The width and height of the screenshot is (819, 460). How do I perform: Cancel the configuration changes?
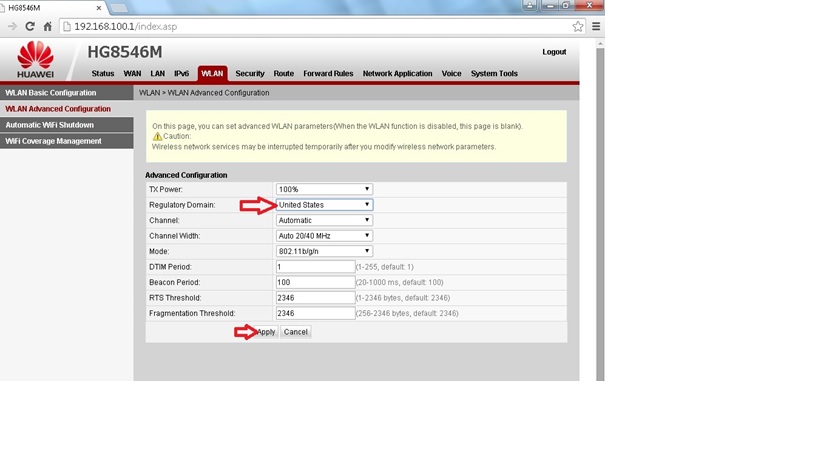tap(296, 332)
